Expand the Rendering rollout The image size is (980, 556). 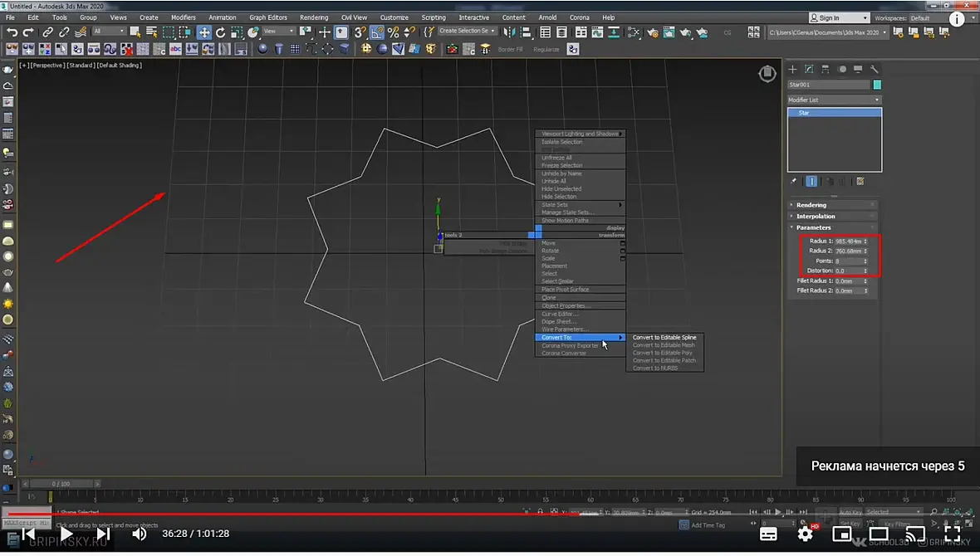(x=811, y=205)
